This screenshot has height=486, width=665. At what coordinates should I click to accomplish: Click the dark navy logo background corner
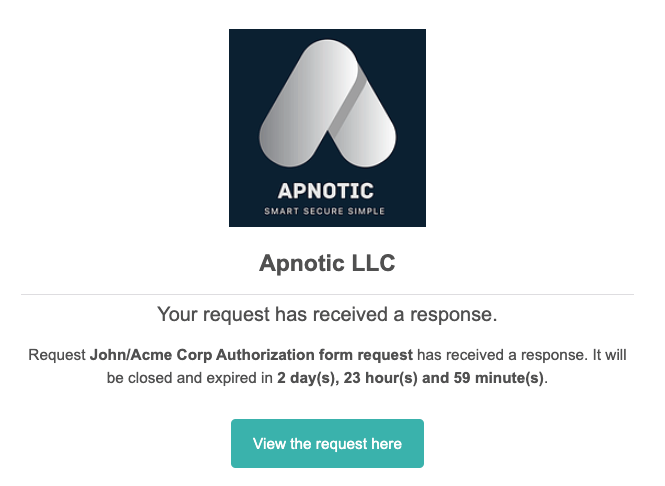240,40
